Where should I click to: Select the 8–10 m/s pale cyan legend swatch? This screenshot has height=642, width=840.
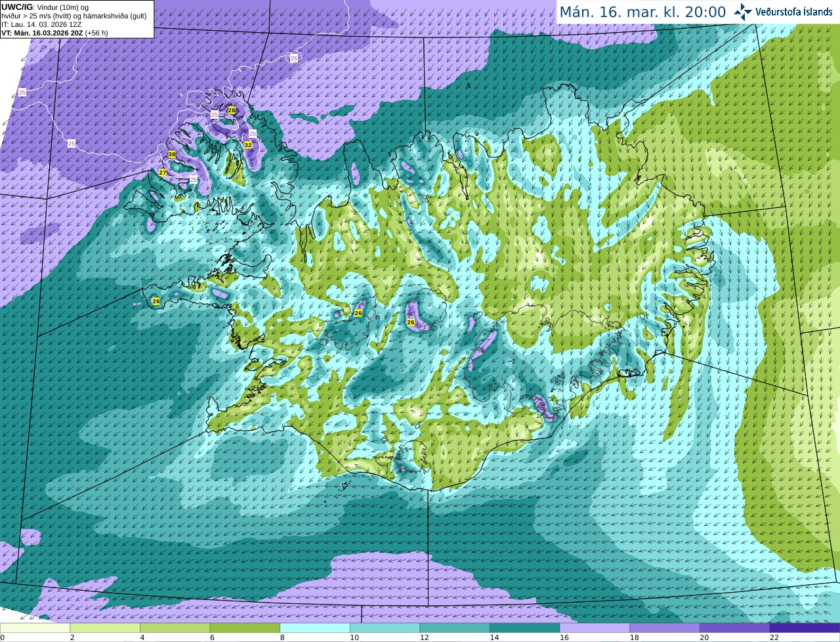pyautogui.click(x=315, y=628)
